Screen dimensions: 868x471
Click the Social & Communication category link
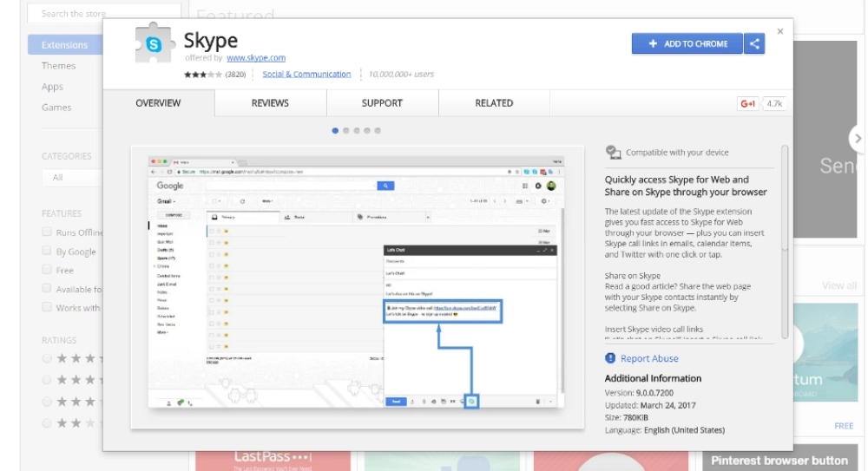pos(306,75)
